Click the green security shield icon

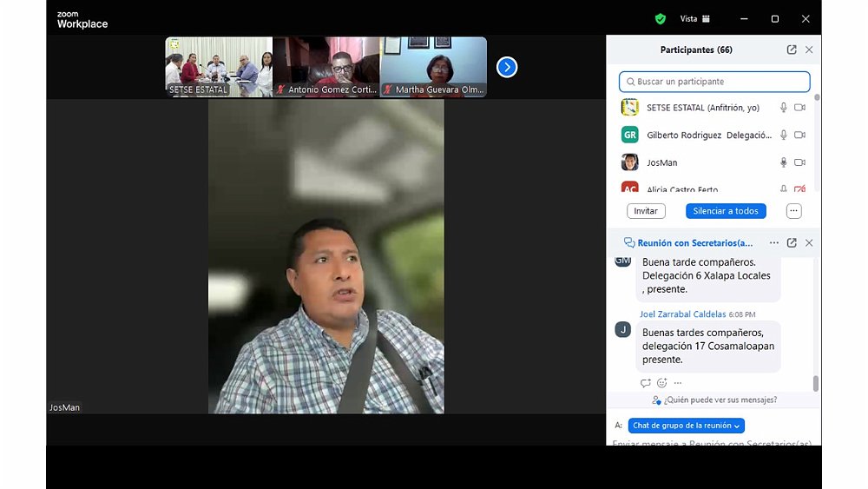(x=661, y=18)
